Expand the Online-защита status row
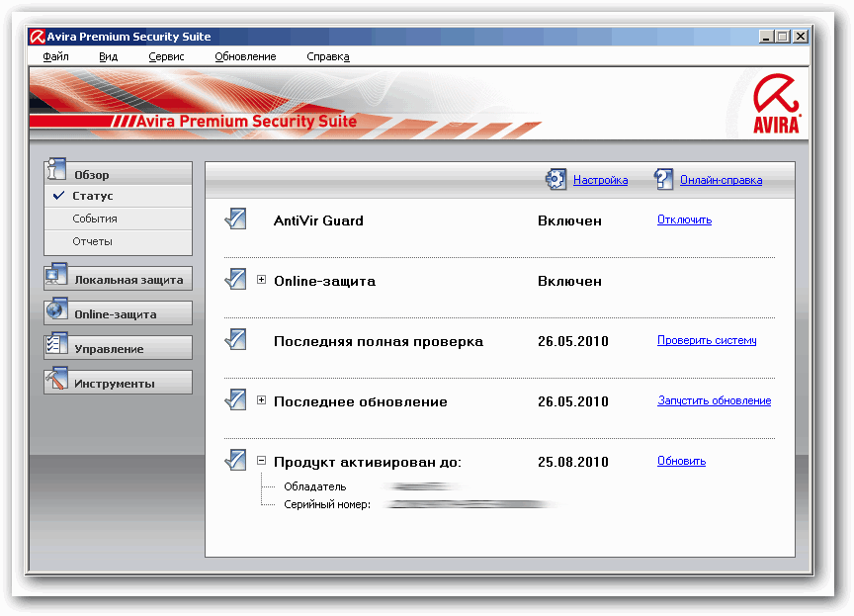Viewport: 854px width, 616px height. (261, 280)
